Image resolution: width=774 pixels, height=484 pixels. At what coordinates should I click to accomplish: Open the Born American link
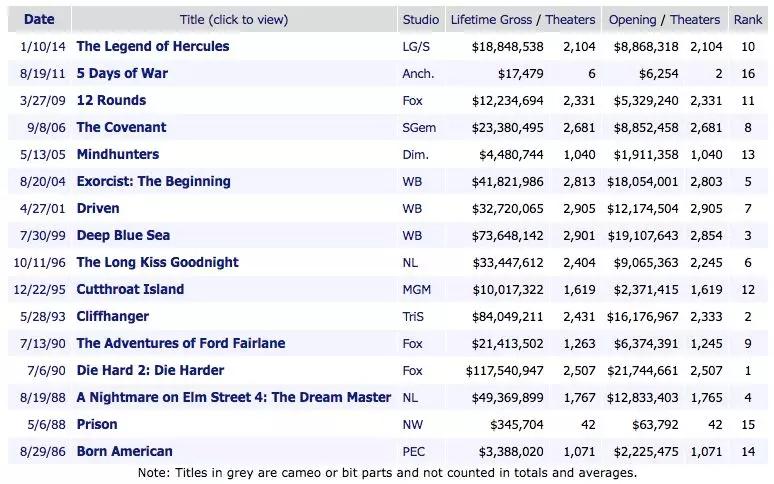[x=124, y=451]
